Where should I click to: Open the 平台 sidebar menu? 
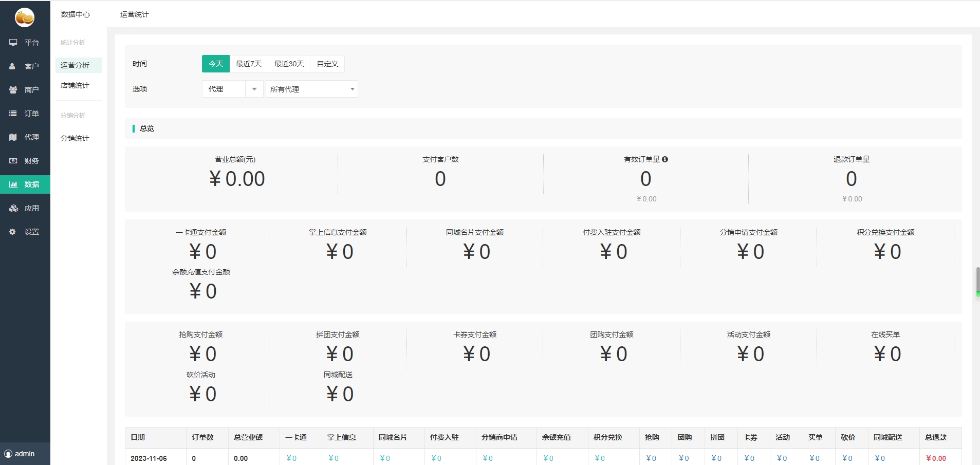tap(25, 43)
